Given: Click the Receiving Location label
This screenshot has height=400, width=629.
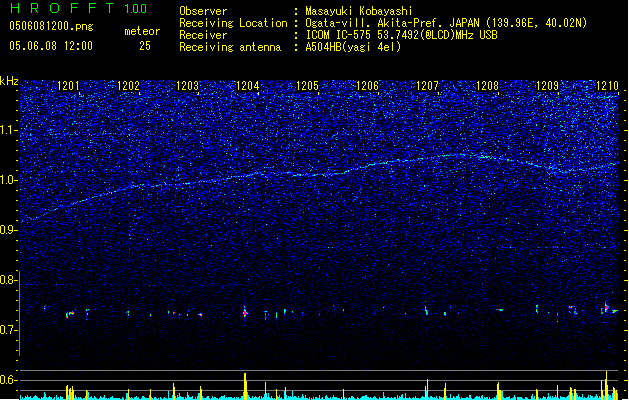Looking at the screenshot, I should click(233, 23).
